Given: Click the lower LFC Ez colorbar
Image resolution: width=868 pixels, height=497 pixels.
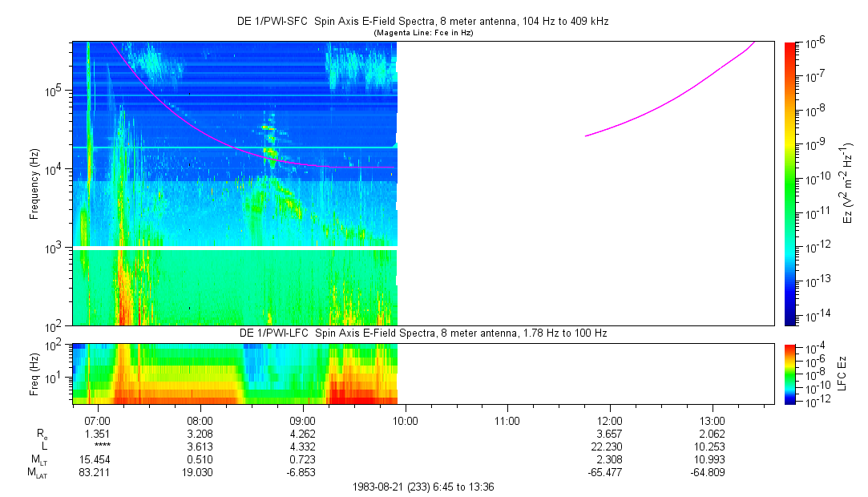Looking at the screenshot, I should [x=791, y=374].
